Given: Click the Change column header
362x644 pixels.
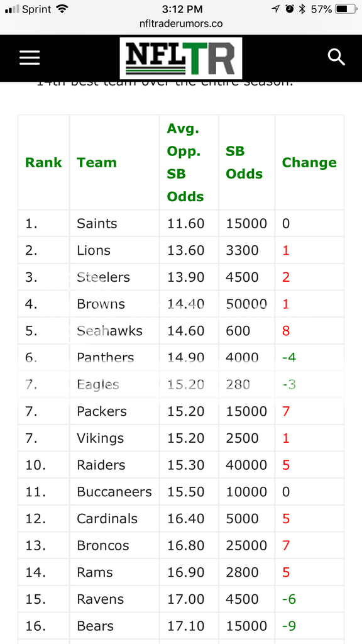Looking at the screenshot, I should (309, 163).
